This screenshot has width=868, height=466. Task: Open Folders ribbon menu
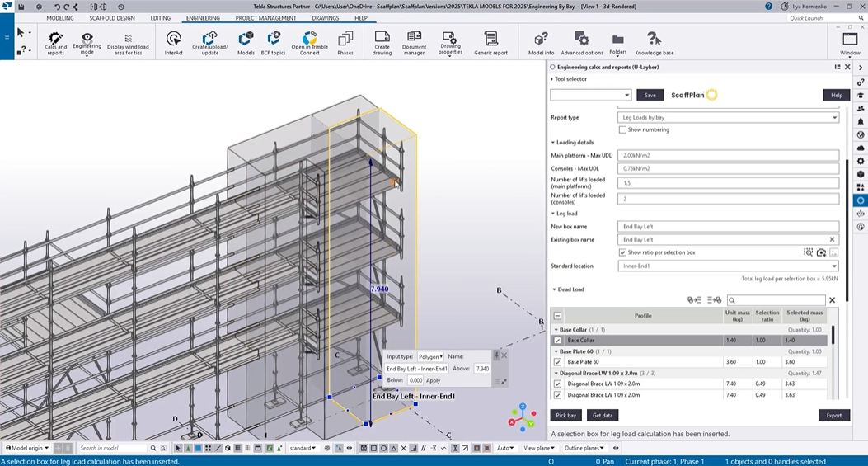617,43
